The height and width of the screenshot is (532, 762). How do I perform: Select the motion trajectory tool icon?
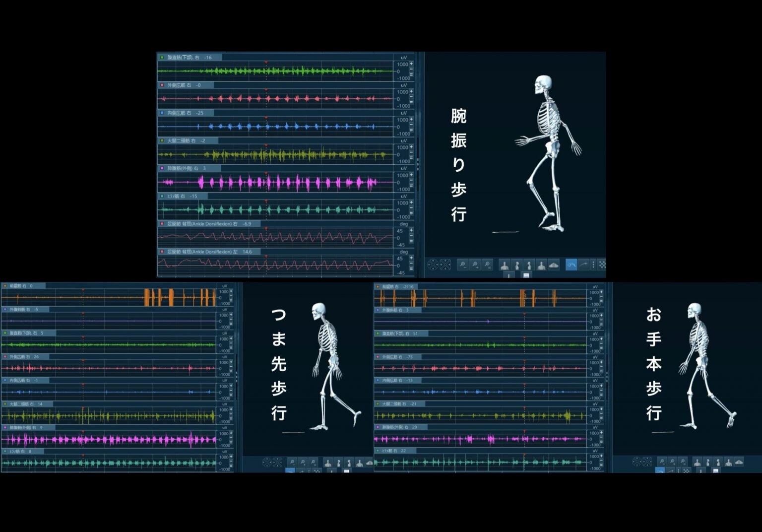[x=584, y=265]
